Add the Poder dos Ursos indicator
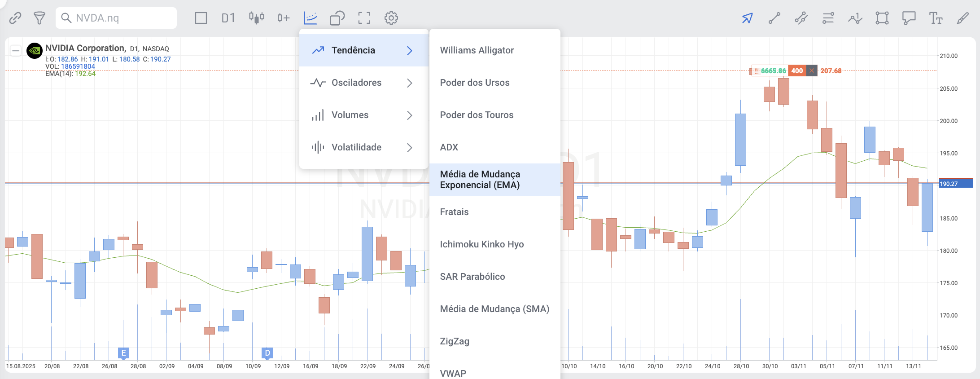 click(x=495, y=83)
